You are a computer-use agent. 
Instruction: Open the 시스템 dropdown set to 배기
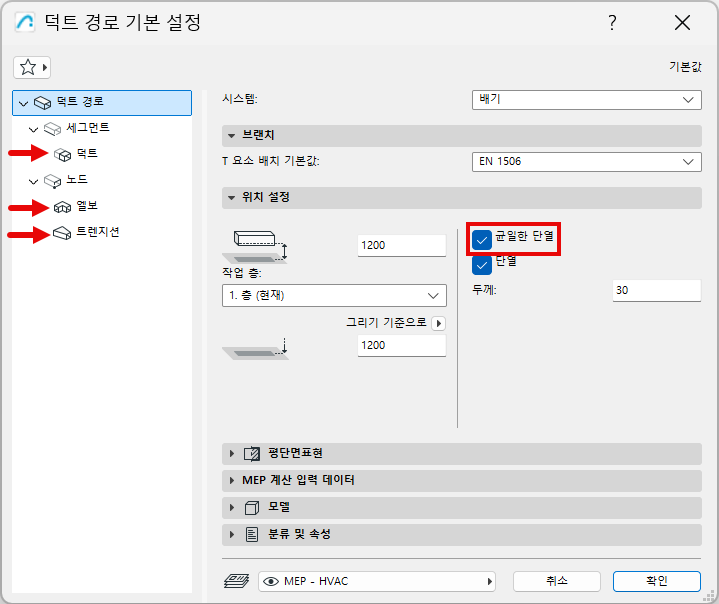[x=586, y=100]
